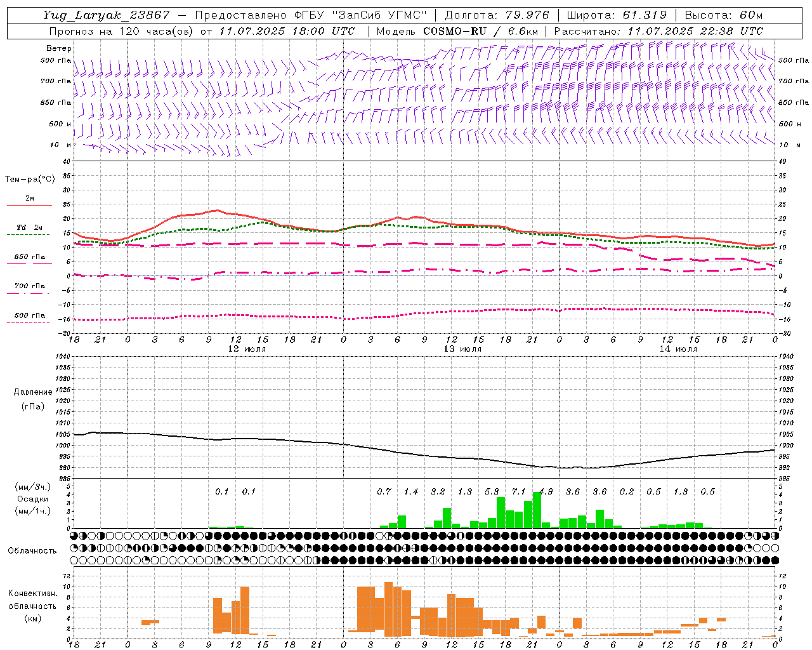Click the 'Осадки' precipitation label
The height and width of the screenshot is (650, 812).
[x=32, y=499]
